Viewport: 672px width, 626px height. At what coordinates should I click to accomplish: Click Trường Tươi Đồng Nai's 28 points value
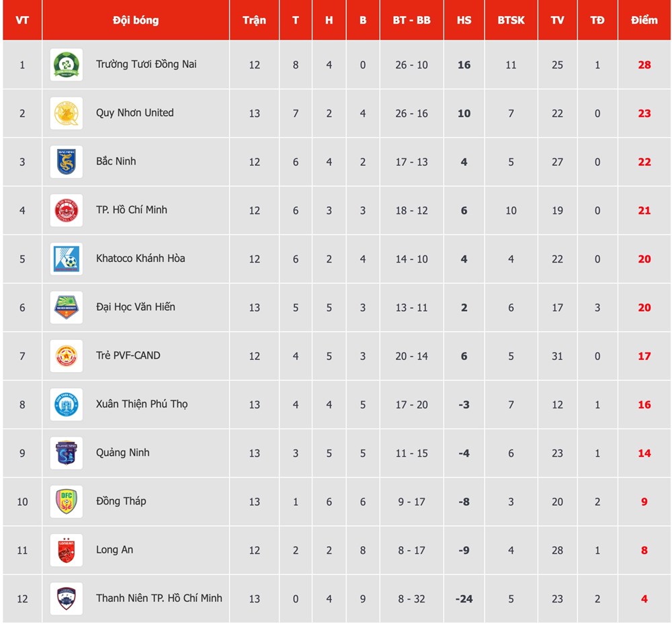[644, 65]
